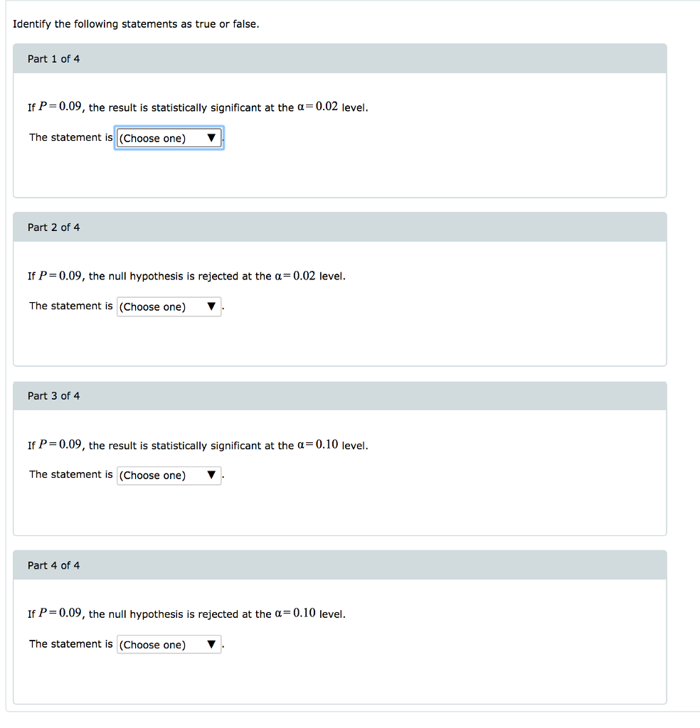
Task: Open the Part 3 answer dropdown
Action: [169, 475]
